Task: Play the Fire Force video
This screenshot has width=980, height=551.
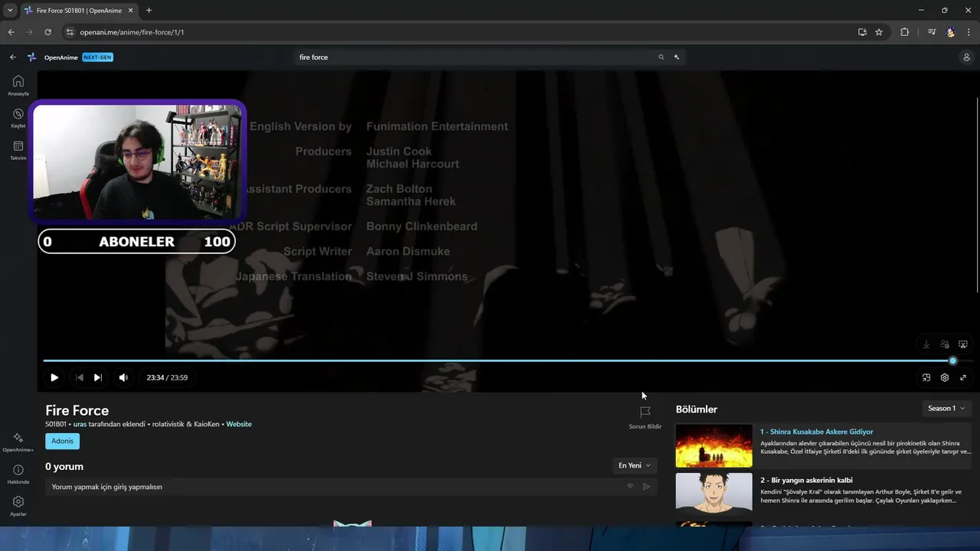Action: (x=54, y=377)
